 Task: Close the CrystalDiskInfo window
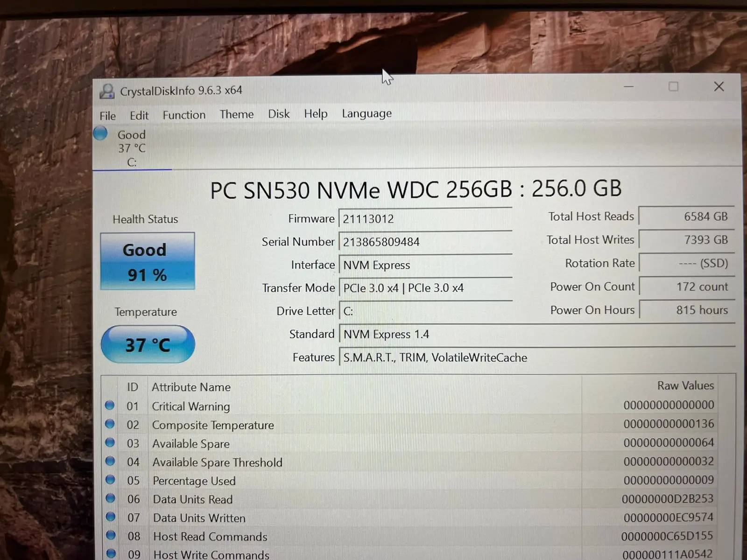[x=719, y=86]
